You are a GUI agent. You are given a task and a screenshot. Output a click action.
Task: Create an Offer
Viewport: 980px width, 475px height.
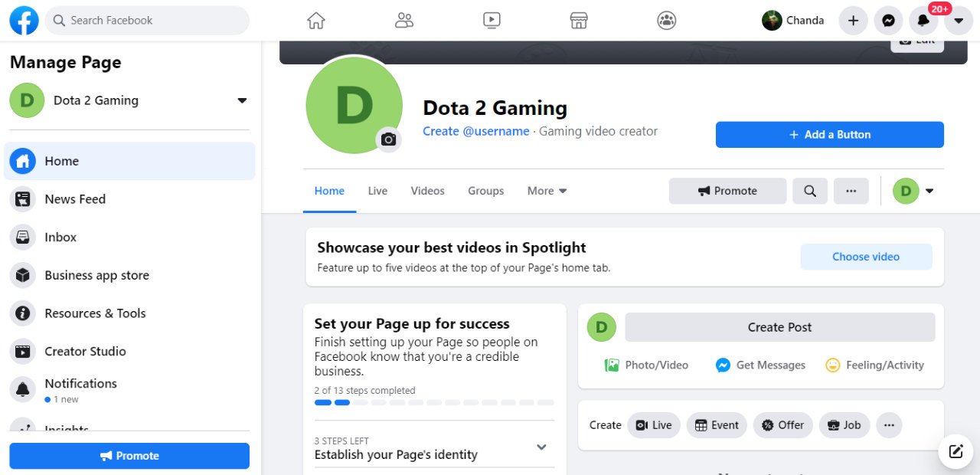point(783,425)
